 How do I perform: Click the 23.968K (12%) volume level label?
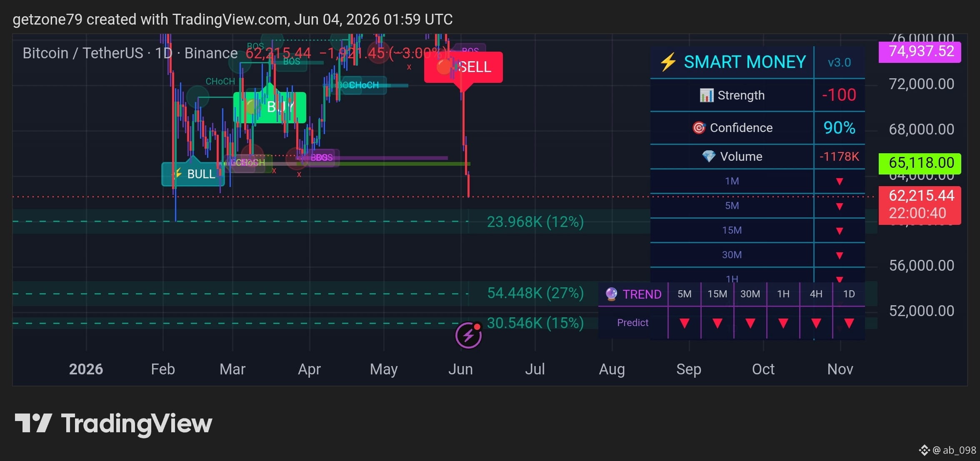click(x=535, y=222)
